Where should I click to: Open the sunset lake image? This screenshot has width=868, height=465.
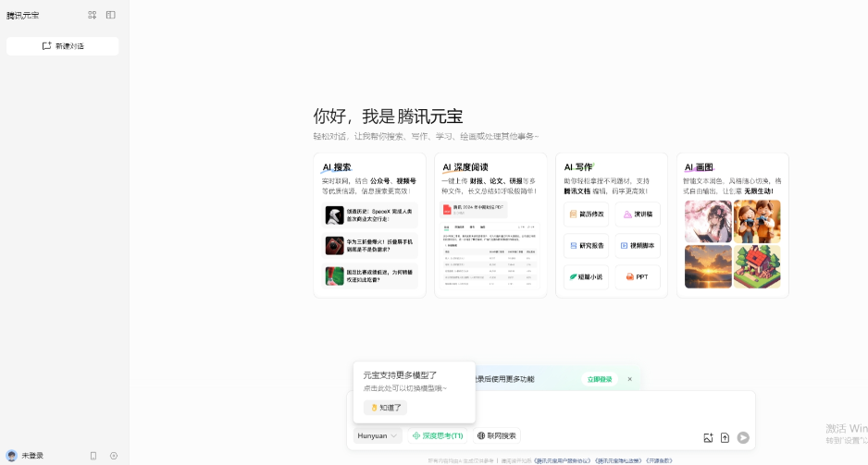click(708, 266)
